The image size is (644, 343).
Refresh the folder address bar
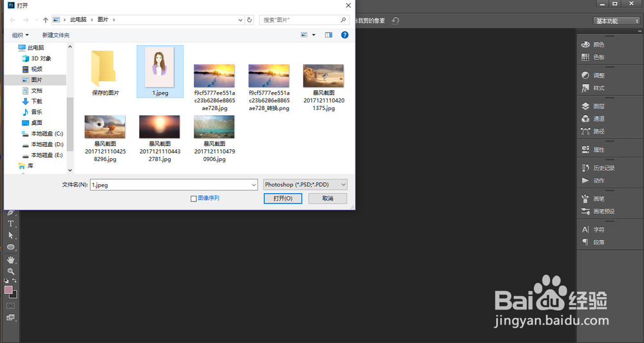coord(249,20)
